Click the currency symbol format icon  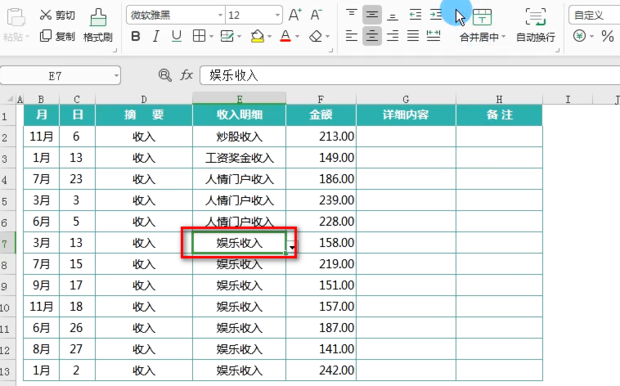pyautogui.click(x=579, y=36)
